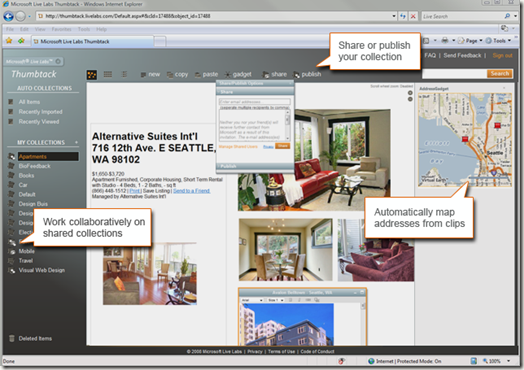Open the Car collection
This screenshot has height=370, width=524.
[23, 185]
